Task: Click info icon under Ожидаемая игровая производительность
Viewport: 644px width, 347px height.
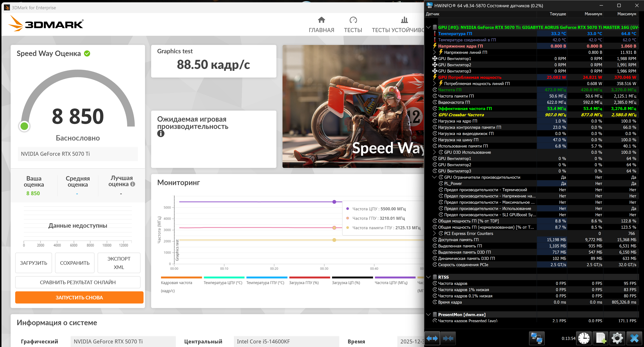Action: 161,134
